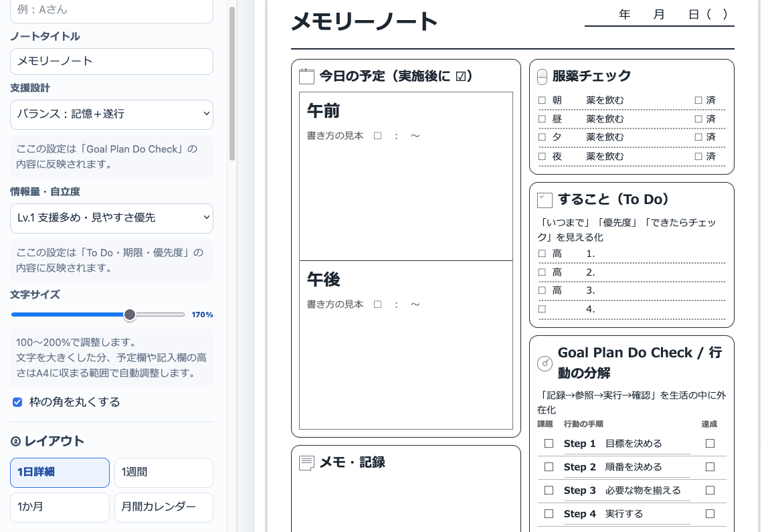
Task: Check the To Do item 2 checkbox
Action: click(542, 272)
